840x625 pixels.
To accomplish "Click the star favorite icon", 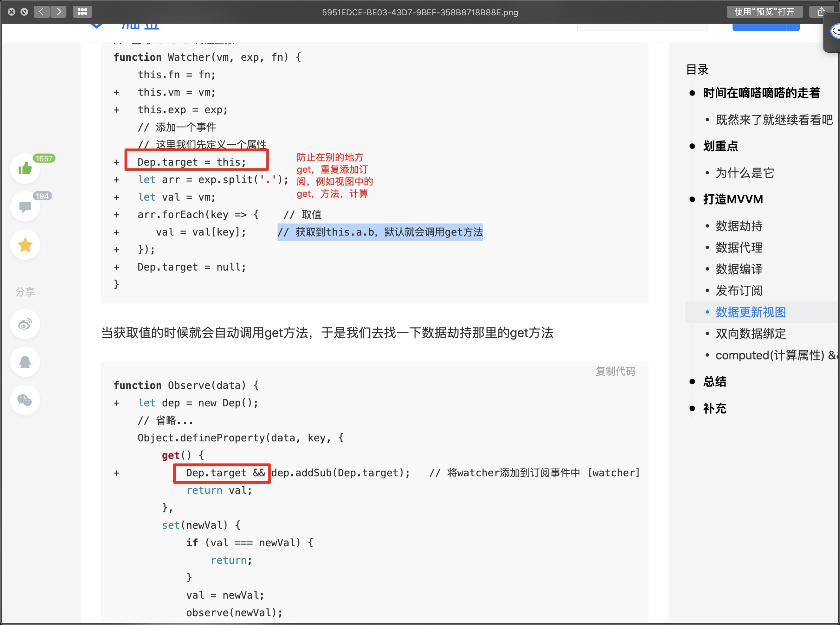I will (25, 245).
